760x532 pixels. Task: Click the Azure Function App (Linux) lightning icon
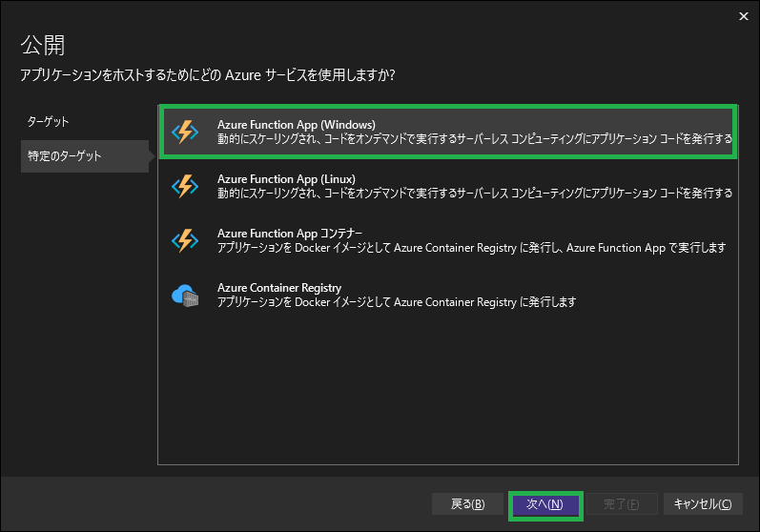click(184, 186)
